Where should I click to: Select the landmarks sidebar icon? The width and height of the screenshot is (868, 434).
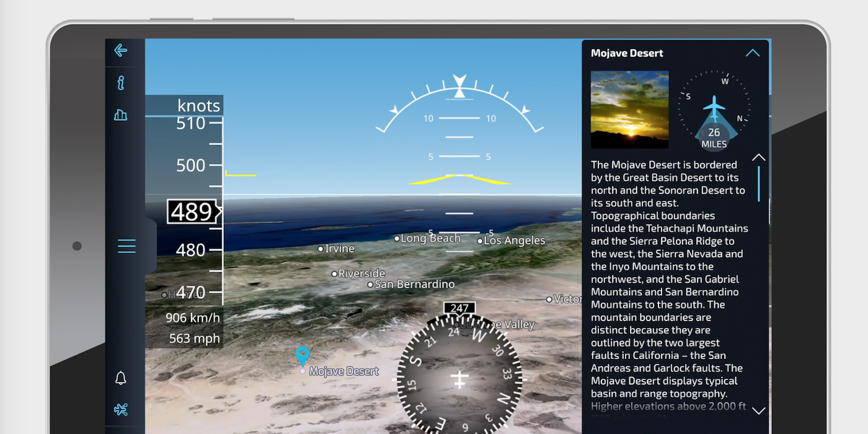click(120, 115)
